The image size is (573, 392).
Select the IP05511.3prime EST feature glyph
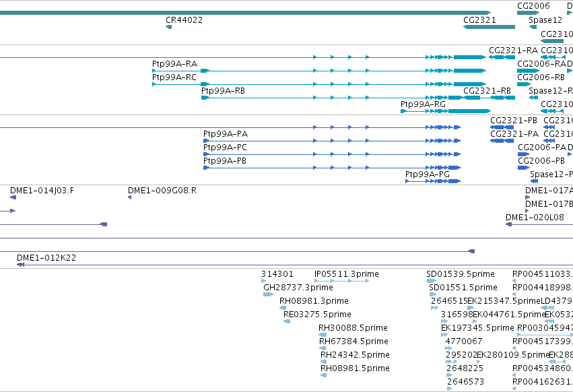point(341,281)
